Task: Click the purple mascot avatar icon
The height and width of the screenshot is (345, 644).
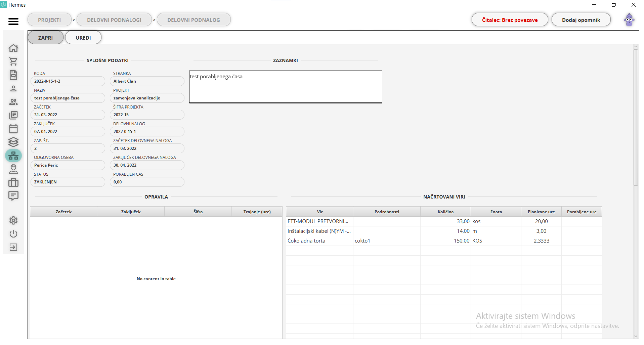Action: pos(629,20)
